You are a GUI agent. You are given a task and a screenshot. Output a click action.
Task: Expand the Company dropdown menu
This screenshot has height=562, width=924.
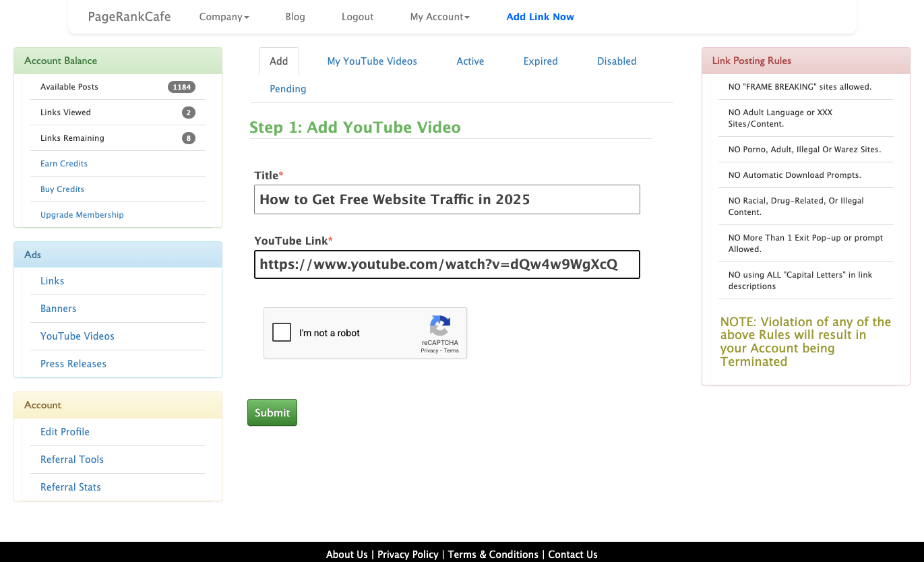tap(224, 16)
